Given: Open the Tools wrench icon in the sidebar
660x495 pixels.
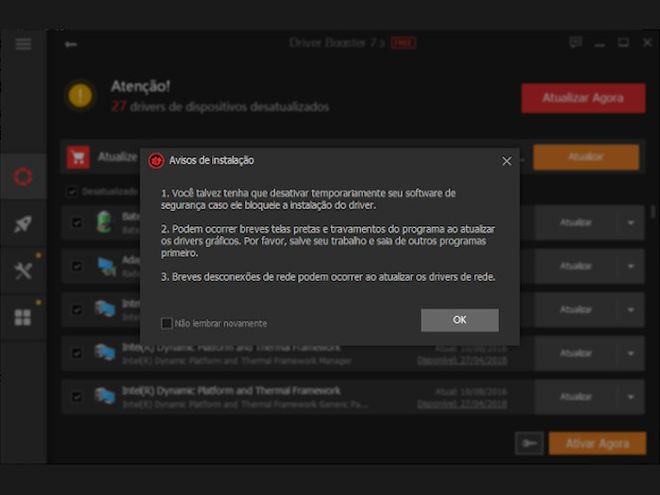Looking at the screenshot, I should pos(23,271).
